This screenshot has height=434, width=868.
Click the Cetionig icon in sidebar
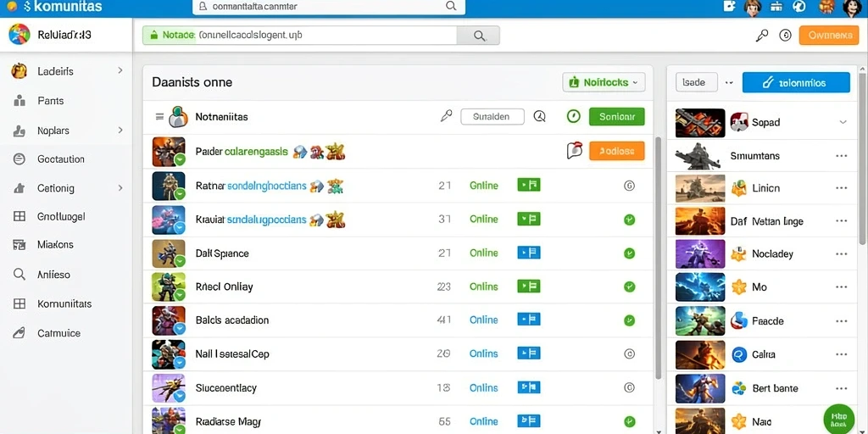[19, 188]
